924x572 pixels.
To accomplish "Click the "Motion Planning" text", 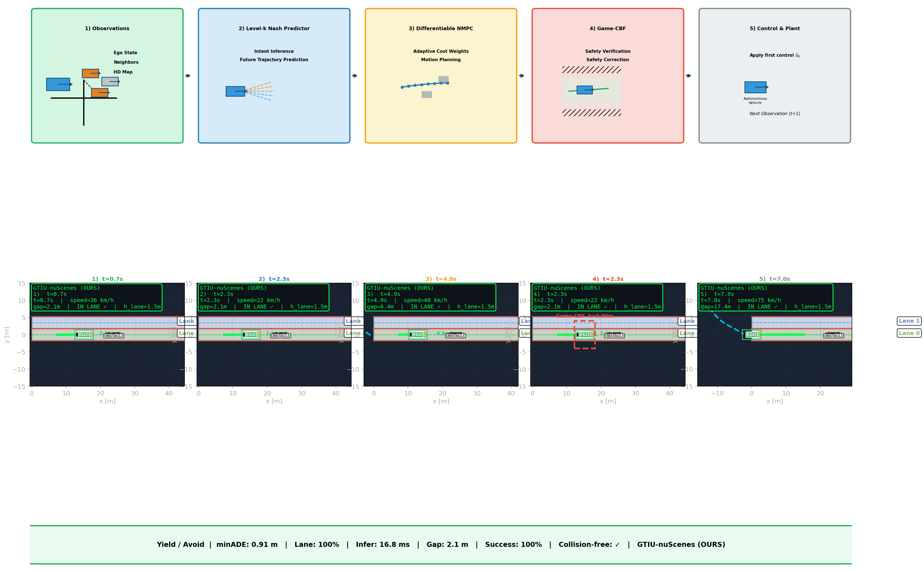I will pos(441,60).
